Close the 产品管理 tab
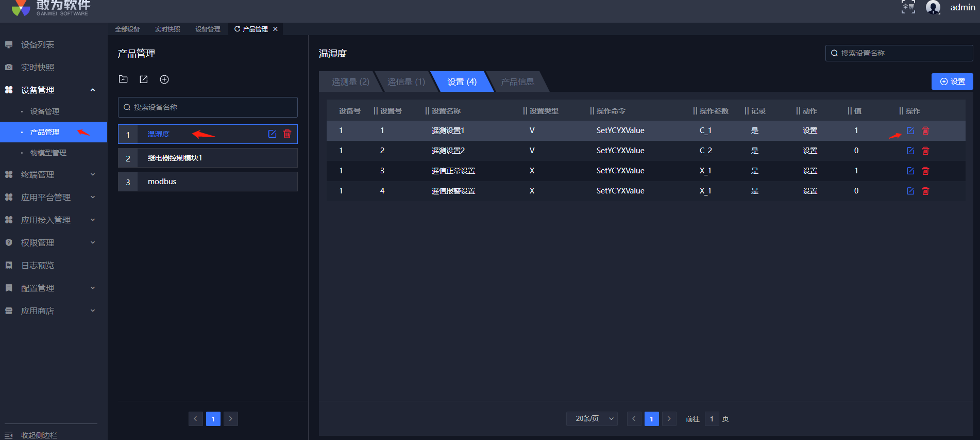 coord(276,29)
